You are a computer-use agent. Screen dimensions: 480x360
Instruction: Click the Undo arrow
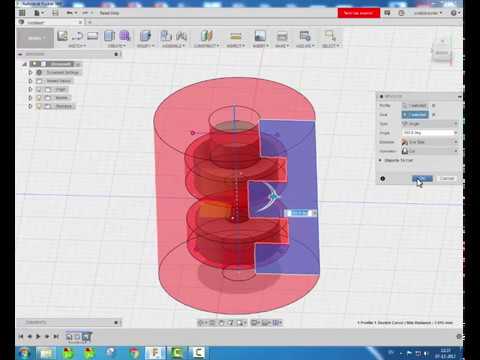point(70,13)
